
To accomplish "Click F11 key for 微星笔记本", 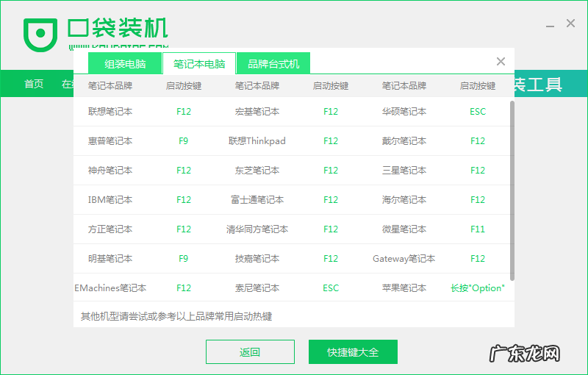I will click(x=478, y=229).
